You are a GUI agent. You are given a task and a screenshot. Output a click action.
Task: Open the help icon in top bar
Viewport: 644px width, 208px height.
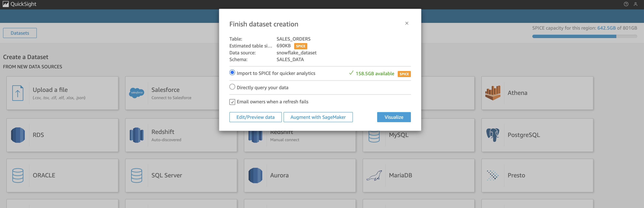pyautogui.click(x=626, y=4)
